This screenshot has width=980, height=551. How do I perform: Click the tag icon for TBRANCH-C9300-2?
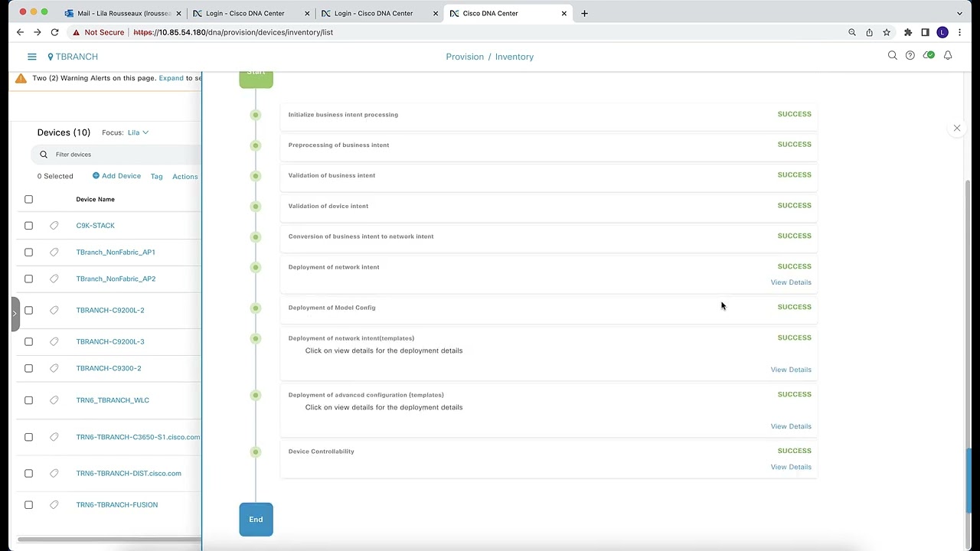[x=54, y=369]
